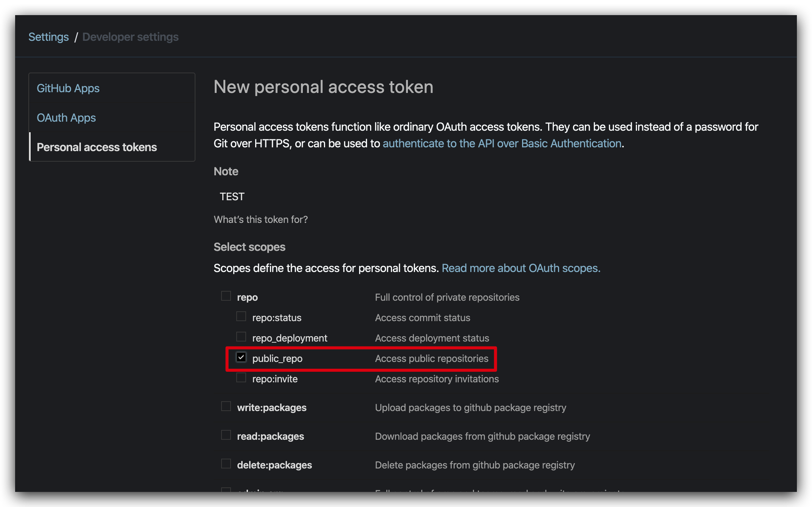Click the 'repo_deployment' label
Image resolution: width=812 pixels, height=507 pixels.
pyautogui.click(x=290, y=338)
